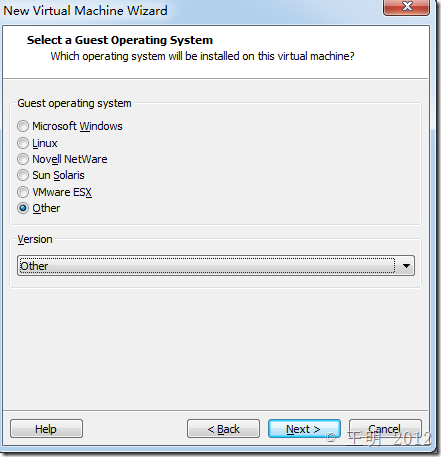Screen dimensions: 441x457
Task: Click the Version combo box showing Other
Action: point(216,266)
